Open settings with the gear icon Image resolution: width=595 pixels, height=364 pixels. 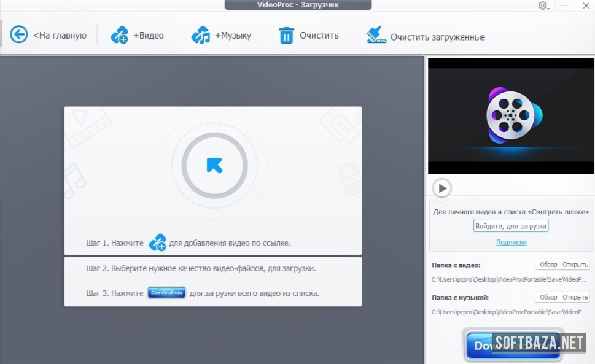click(x=542, y=6)
